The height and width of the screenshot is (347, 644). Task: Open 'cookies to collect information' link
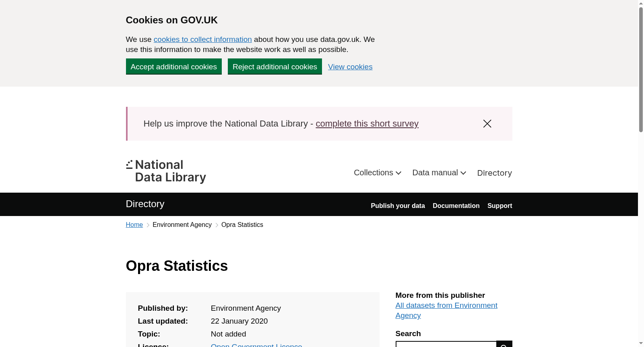click(202, 39)
